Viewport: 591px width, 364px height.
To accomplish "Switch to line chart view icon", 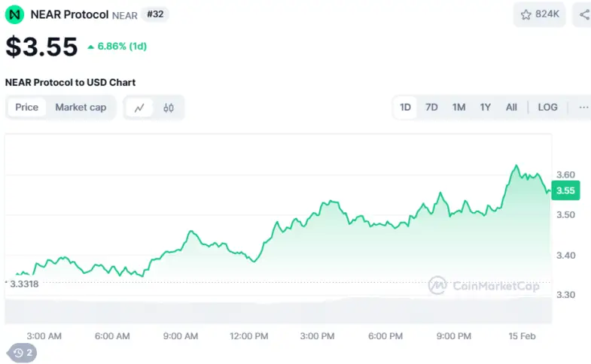I will pos(139,108).
